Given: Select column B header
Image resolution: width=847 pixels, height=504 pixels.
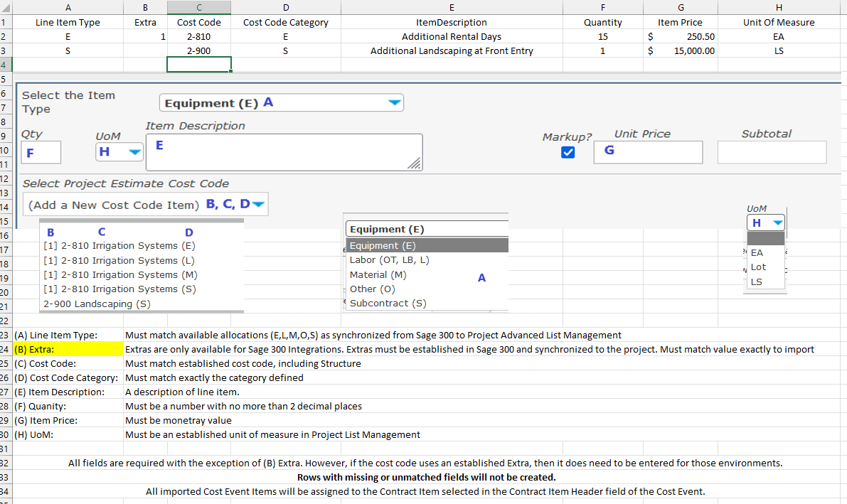Looking at the screenshot, I should 145,8.
